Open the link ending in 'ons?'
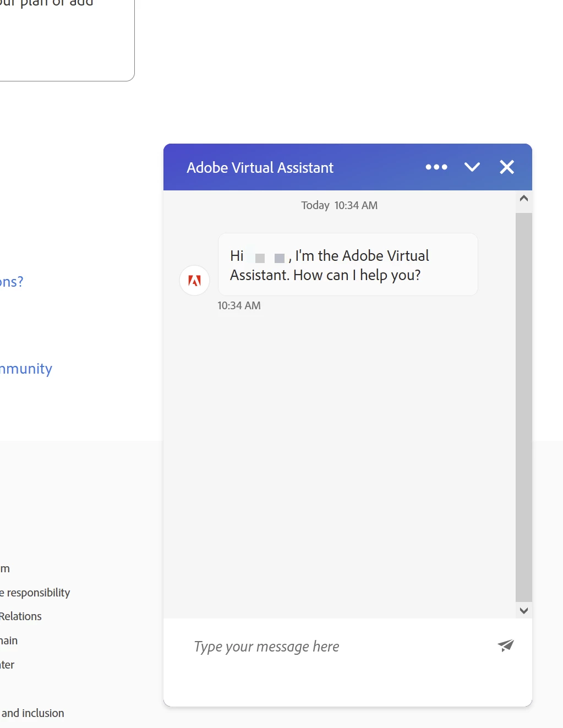The image size is (563, 728). point(12,282)
